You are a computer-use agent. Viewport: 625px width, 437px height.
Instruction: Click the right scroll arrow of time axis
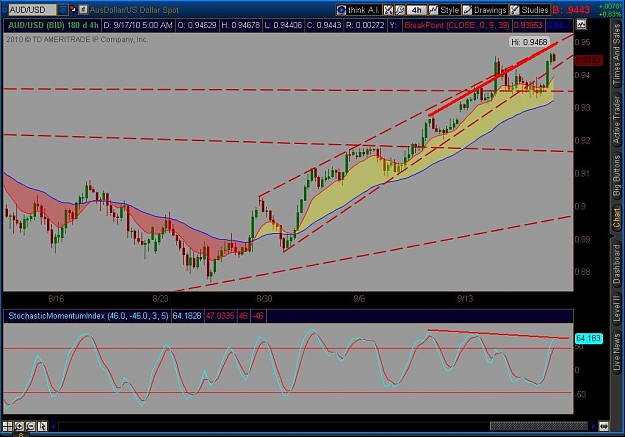(593, 426)
